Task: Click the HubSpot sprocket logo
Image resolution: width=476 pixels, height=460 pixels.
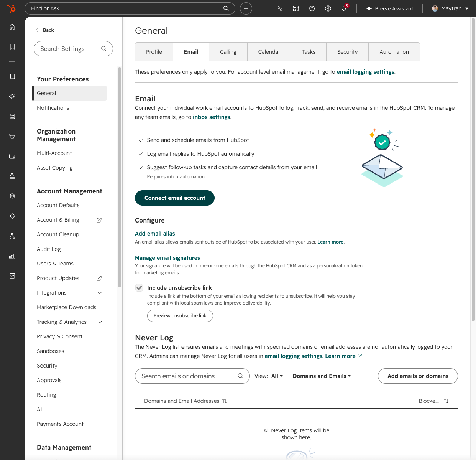Action: click(x=11, y=8)
